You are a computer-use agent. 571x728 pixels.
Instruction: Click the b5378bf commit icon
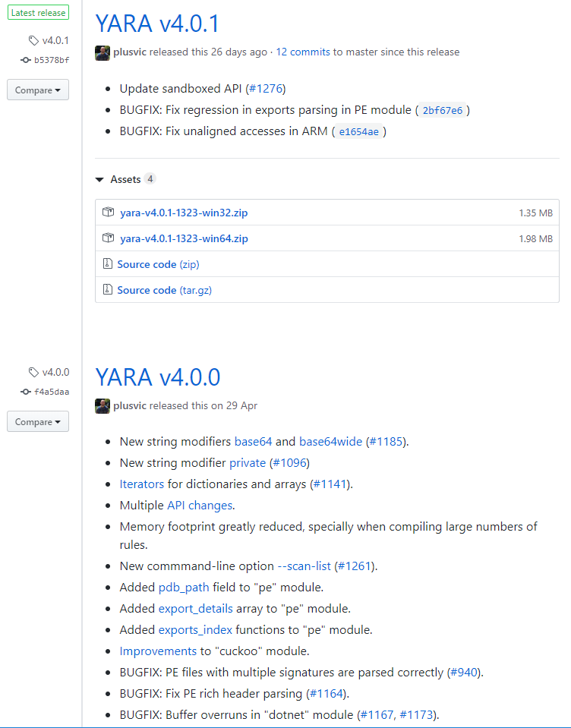pyautogui.click(x=26, y=60)
